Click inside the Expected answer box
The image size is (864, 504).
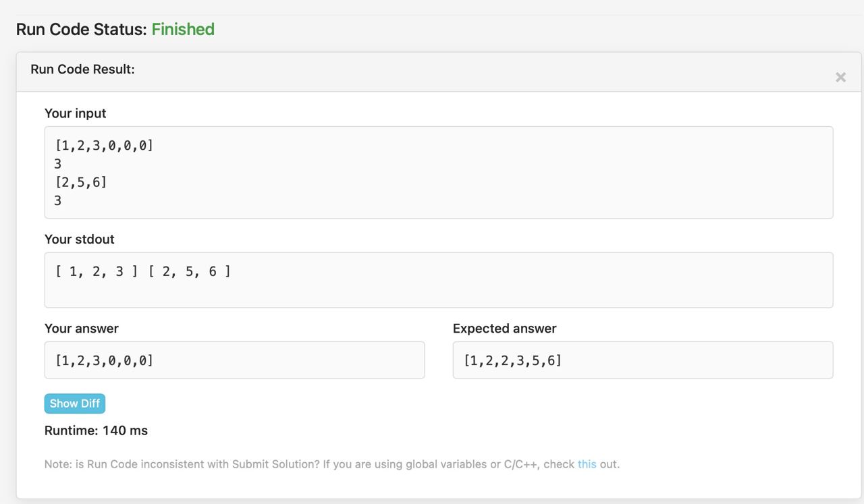(643, 360)
